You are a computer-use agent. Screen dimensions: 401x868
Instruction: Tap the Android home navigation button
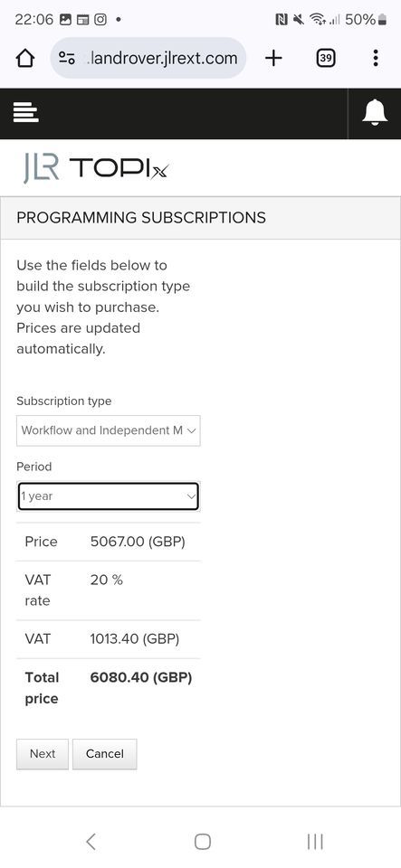[x=203, y=842]
